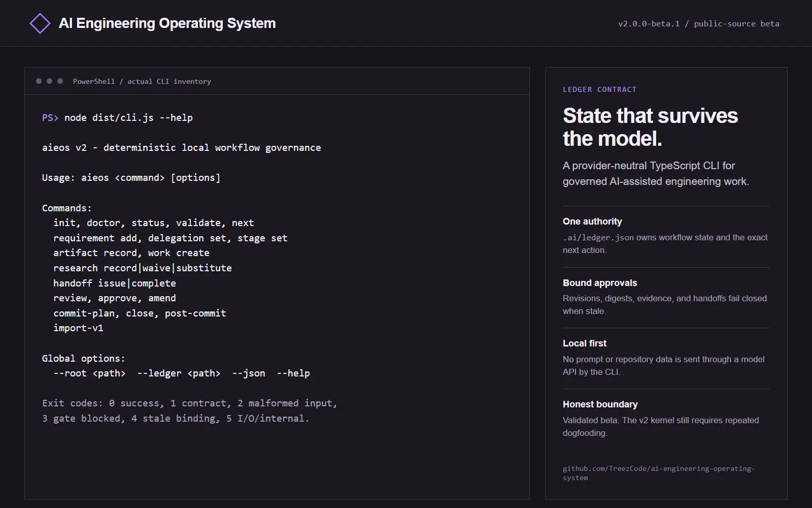Viewport: 812px width, 508px height.
Task: Click the middle terminal window dot
Action: click(x=49, y=81)
